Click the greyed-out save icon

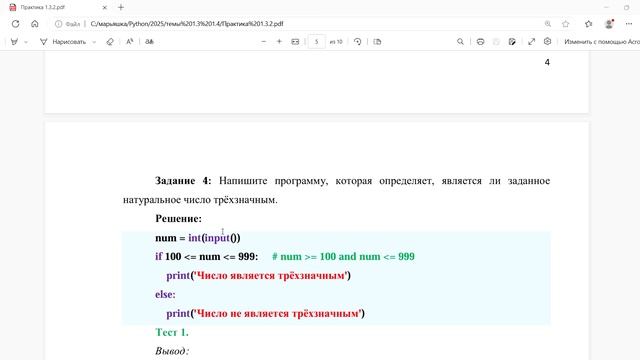pyautogui.click(x=496, y=42)
